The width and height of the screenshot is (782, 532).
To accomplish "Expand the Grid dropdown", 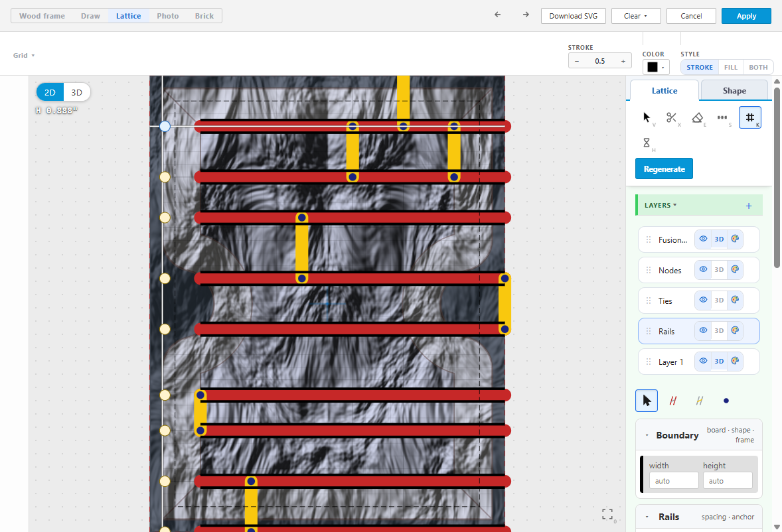I will [x=23, y=55].
